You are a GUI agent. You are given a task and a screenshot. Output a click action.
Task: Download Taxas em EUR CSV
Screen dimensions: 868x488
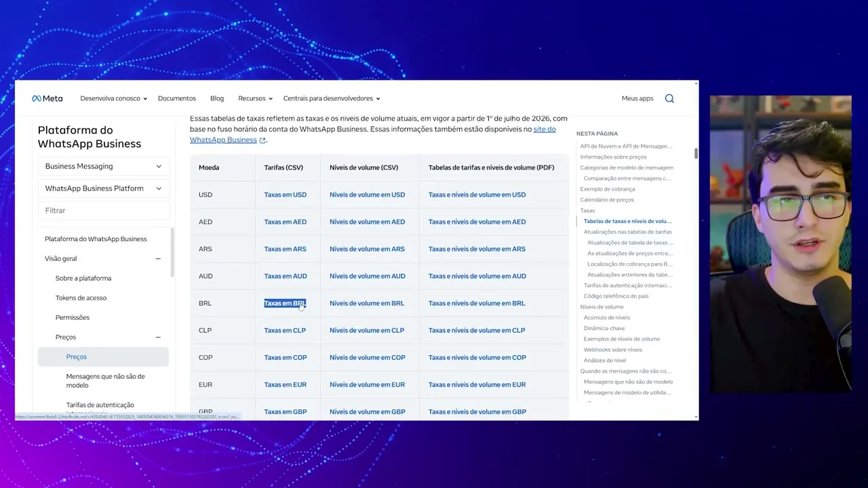(285, 384)
